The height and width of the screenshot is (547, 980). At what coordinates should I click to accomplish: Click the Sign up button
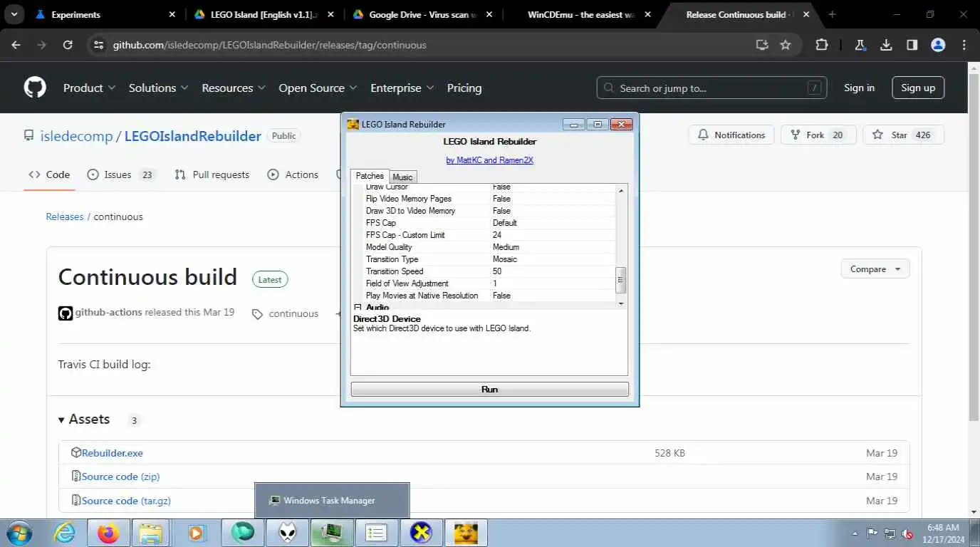(x=918, y=88)
